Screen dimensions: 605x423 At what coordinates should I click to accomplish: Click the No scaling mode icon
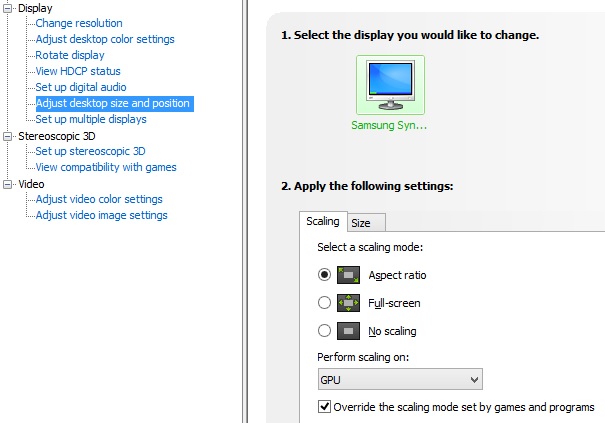coord(348,330)
